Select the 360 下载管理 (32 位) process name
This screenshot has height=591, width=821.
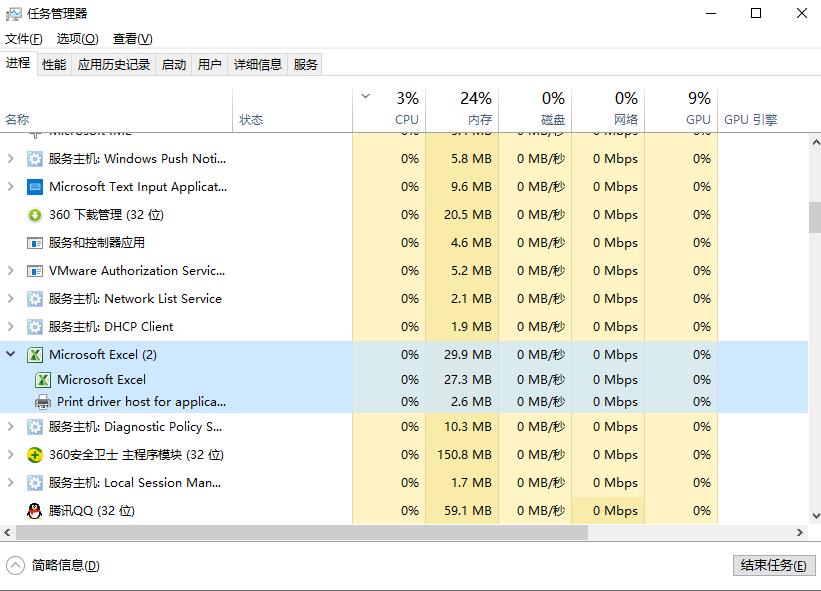[x=106, y=215]
